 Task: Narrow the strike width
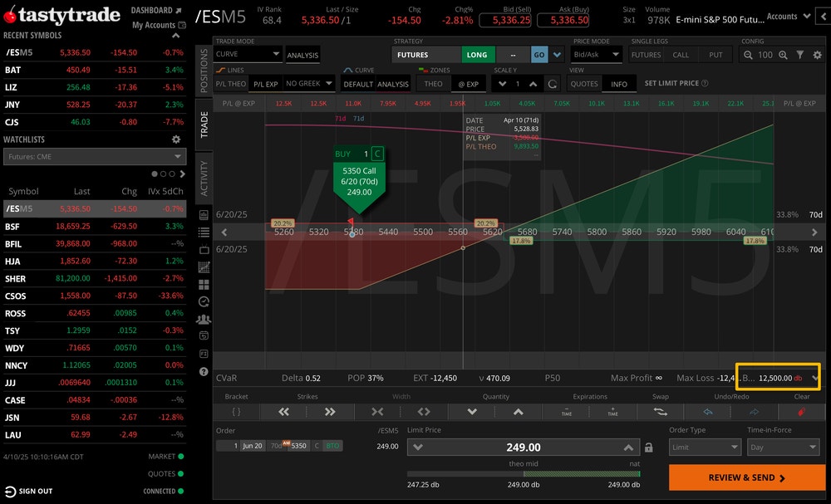376,412
